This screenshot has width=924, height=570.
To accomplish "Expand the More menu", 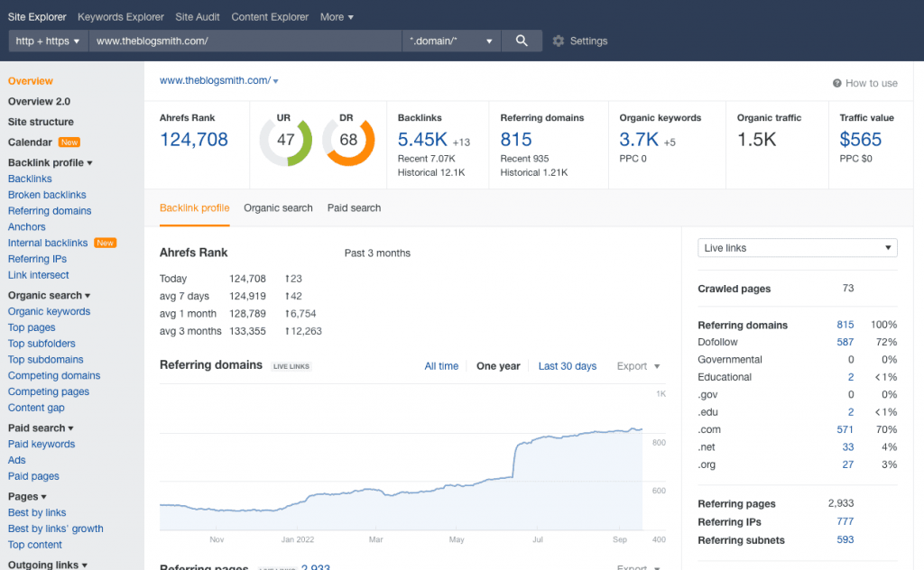I will pos(337,17).
